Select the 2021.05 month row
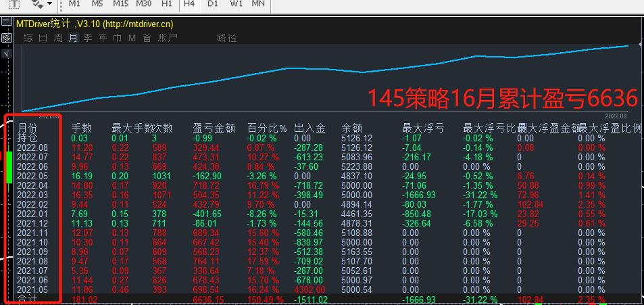The image size is (644, 305). (x=32, y=289)
